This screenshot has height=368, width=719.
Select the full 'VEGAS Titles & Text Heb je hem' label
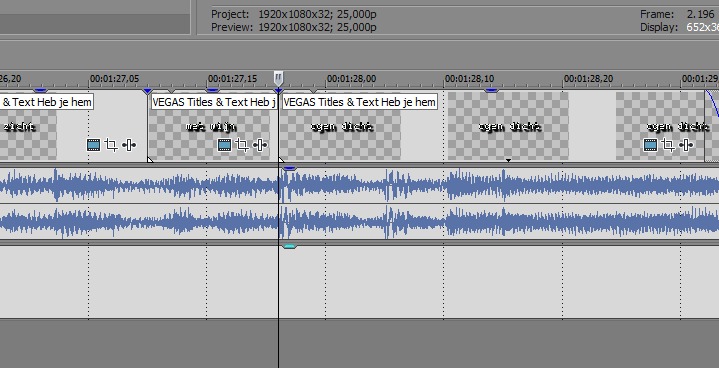click(359, 102)
